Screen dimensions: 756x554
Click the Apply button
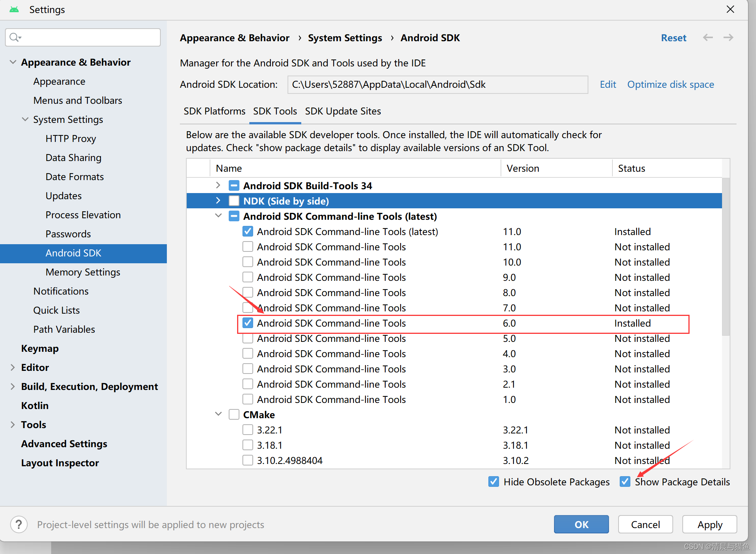[x=709, y=524]
